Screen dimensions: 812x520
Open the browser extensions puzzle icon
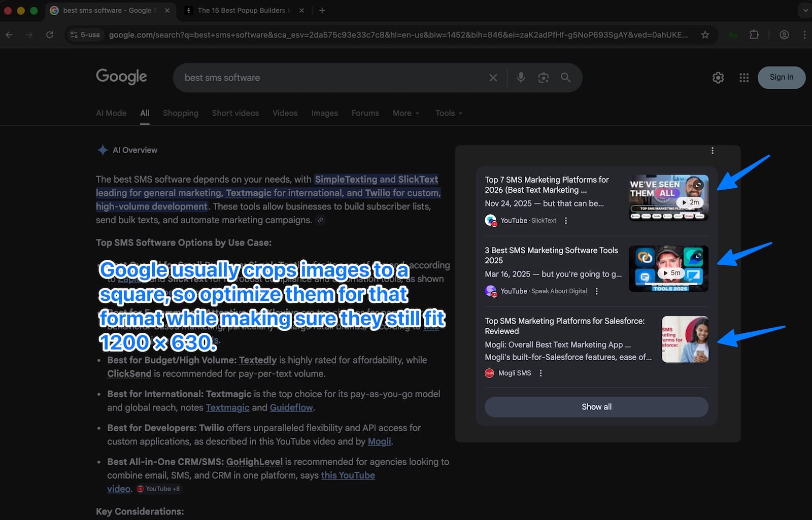click(754, 35)
